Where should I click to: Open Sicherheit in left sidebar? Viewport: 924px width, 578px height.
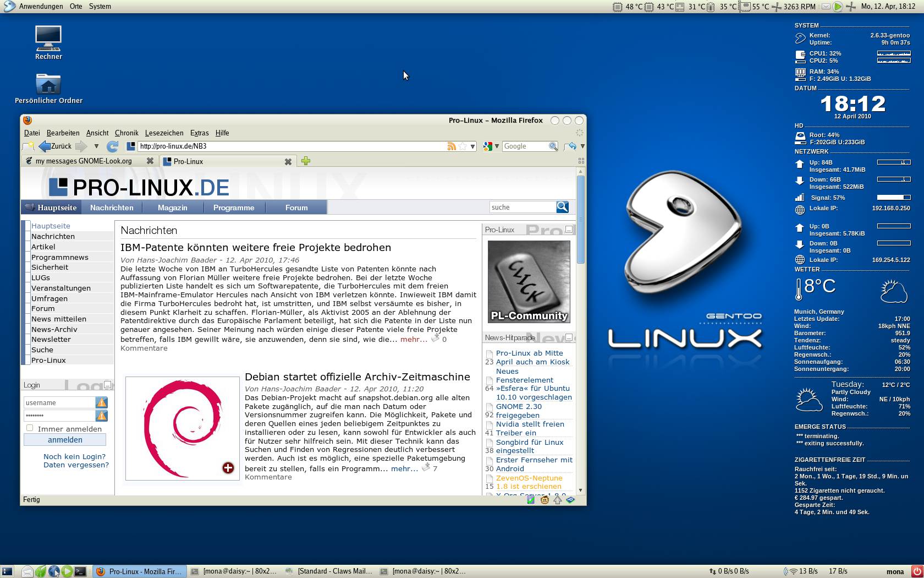click(x=50, y=267)
